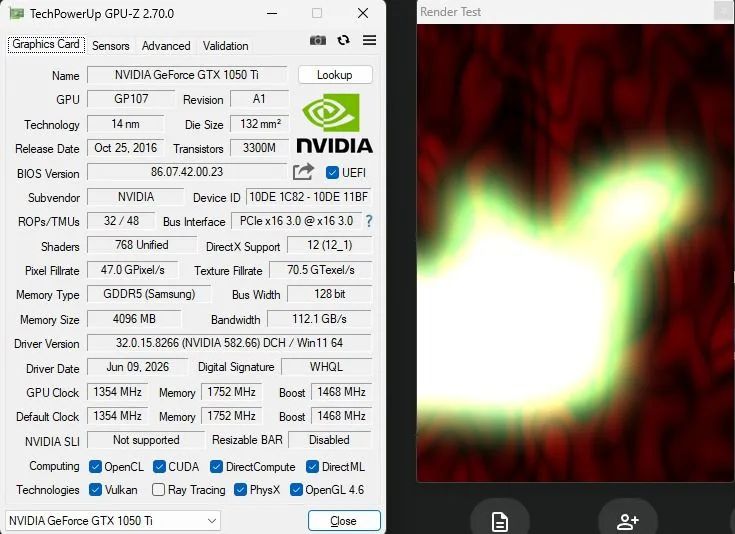Take a GPU-Z screenshot with camera icon

pos(318,40)
